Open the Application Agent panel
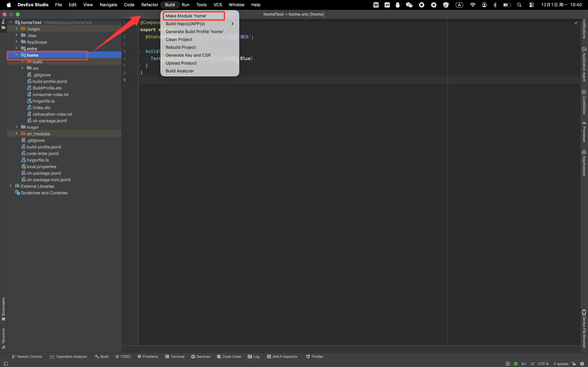 click(x=584, y=64)
